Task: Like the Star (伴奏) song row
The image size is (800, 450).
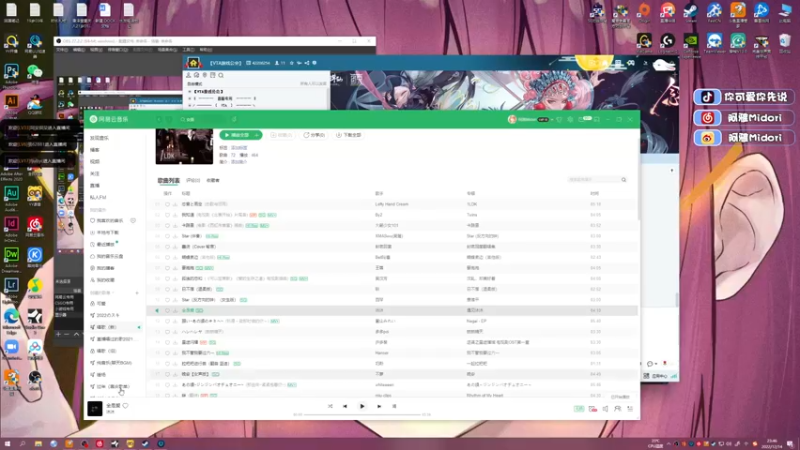Action: pyautogui.click(x=167, y=236)
